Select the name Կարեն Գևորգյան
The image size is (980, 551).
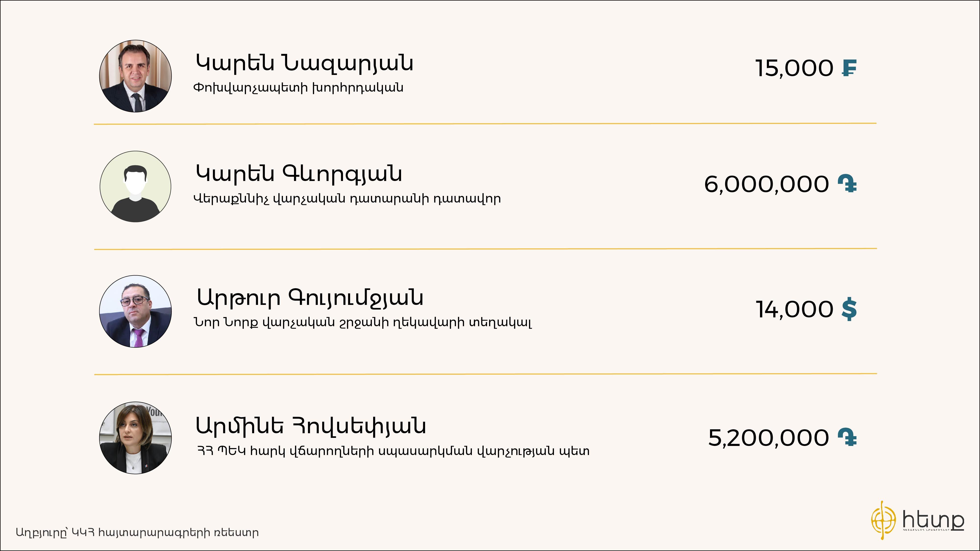pos(299,174)
